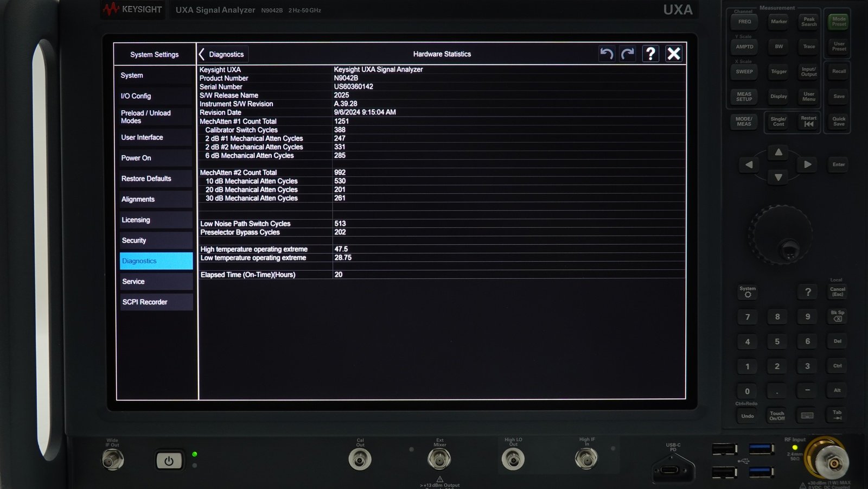Open the Alignments settings page

[156, 199]
